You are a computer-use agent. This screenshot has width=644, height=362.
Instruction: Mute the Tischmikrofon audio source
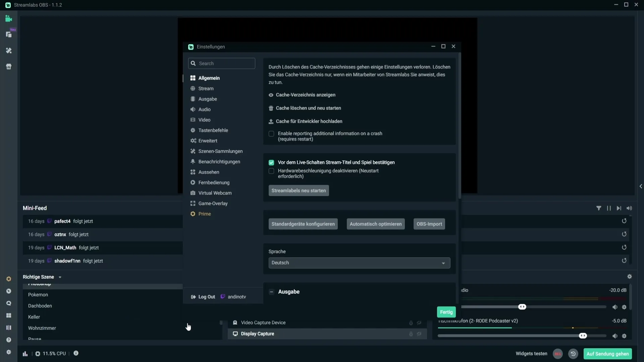click(615, 336)
